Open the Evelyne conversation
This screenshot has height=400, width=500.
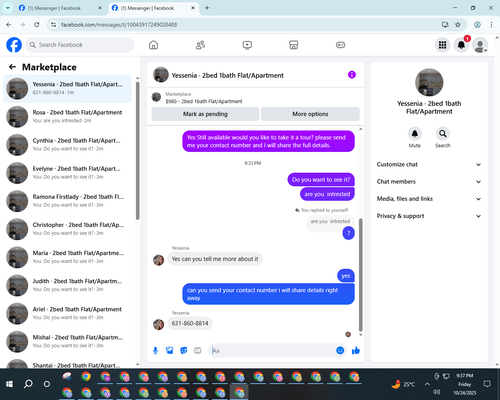coord(67,173)
